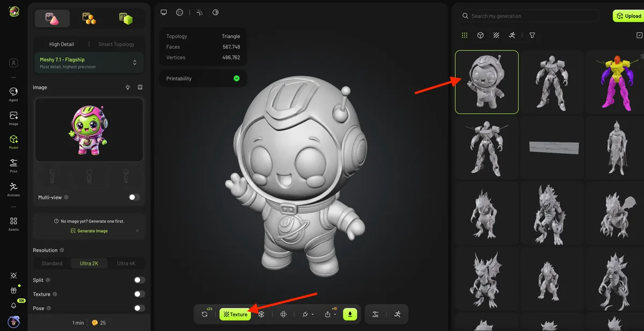Click the green download button
The image size is (644, 331).
tap(350, 314)
